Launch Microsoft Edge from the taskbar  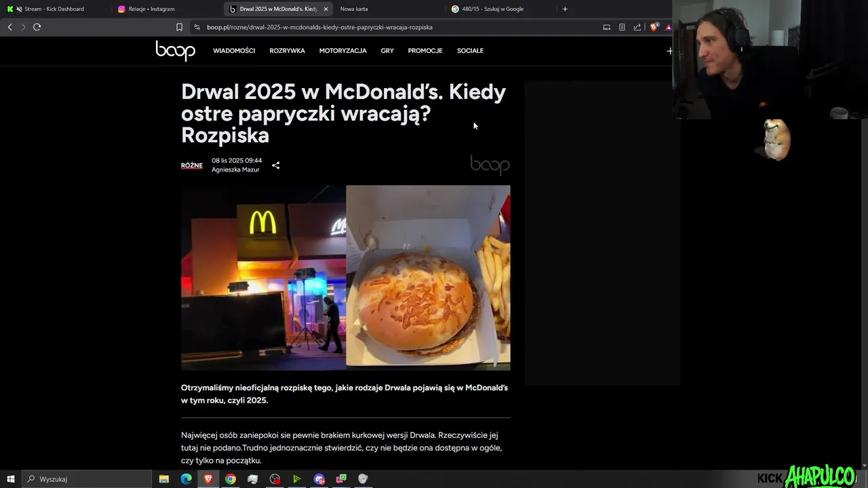click(186, 479)
